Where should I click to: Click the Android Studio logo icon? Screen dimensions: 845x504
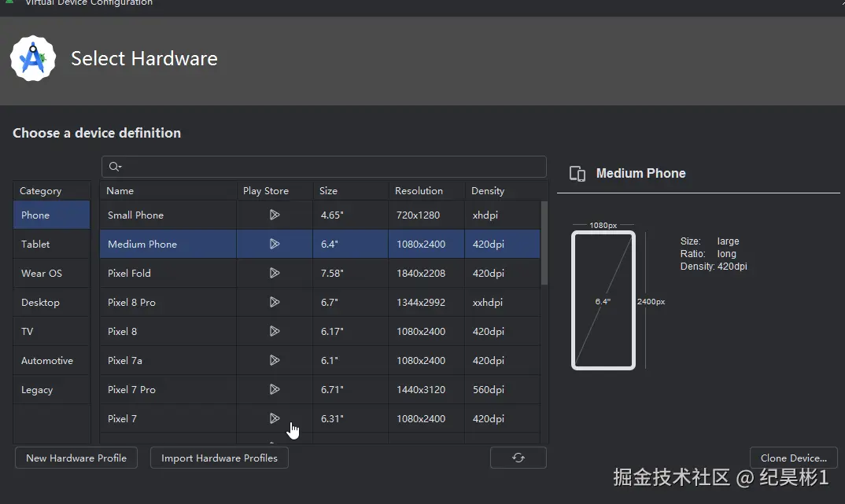[x=33, y=58]
